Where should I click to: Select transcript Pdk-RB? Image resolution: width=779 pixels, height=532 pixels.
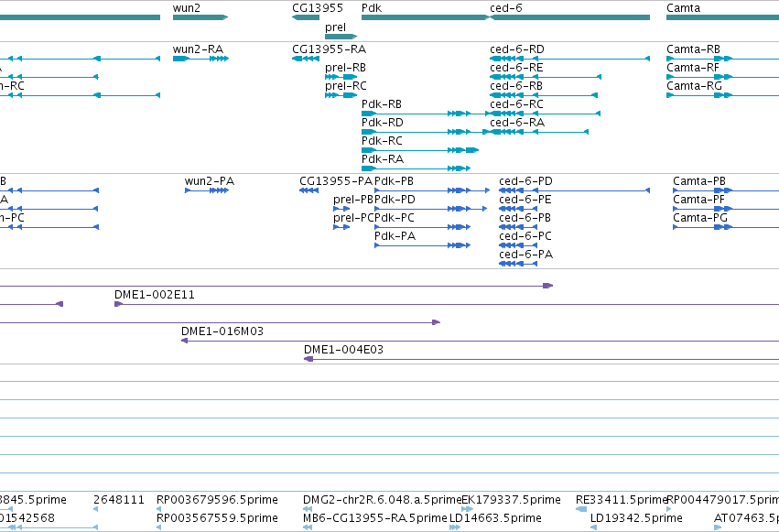pos(426,114)
